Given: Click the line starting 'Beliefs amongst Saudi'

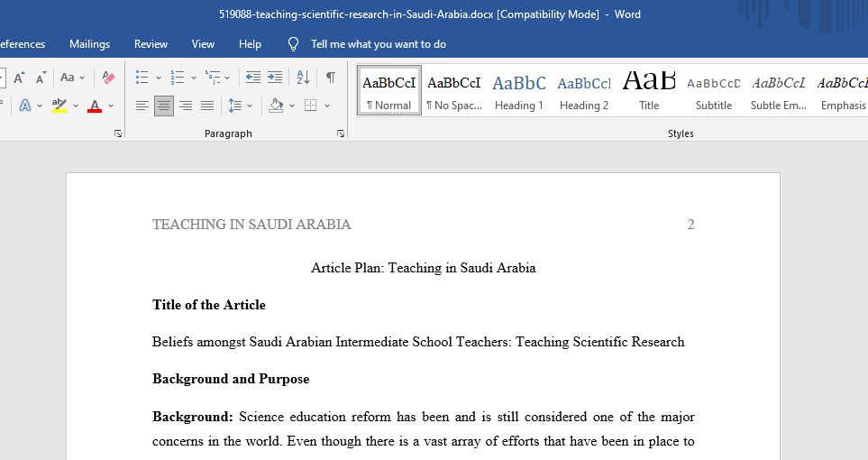Looking at the screenshot, I should 418,342.
